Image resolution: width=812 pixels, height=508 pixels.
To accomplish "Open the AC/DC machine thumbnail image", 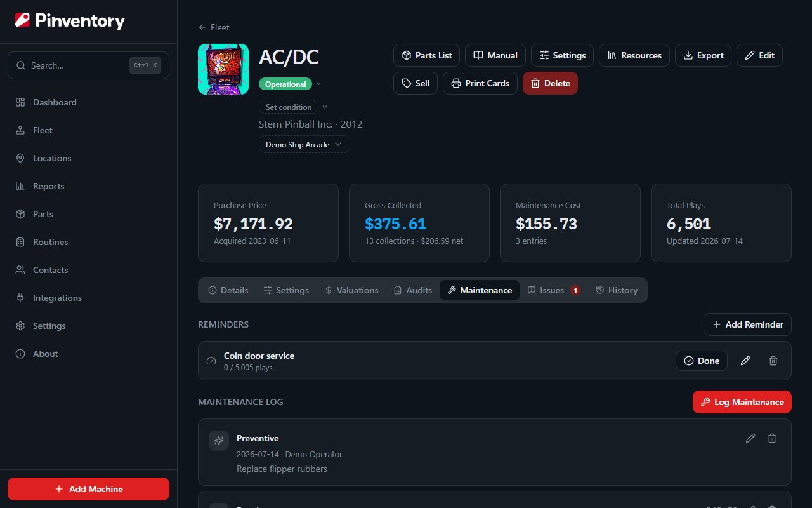I will (x=223, y=69).
